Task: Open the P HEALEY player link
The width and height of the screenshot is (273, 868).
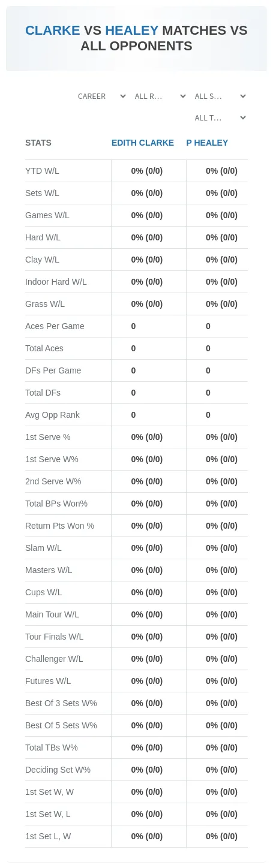Action: pos(207,143)
